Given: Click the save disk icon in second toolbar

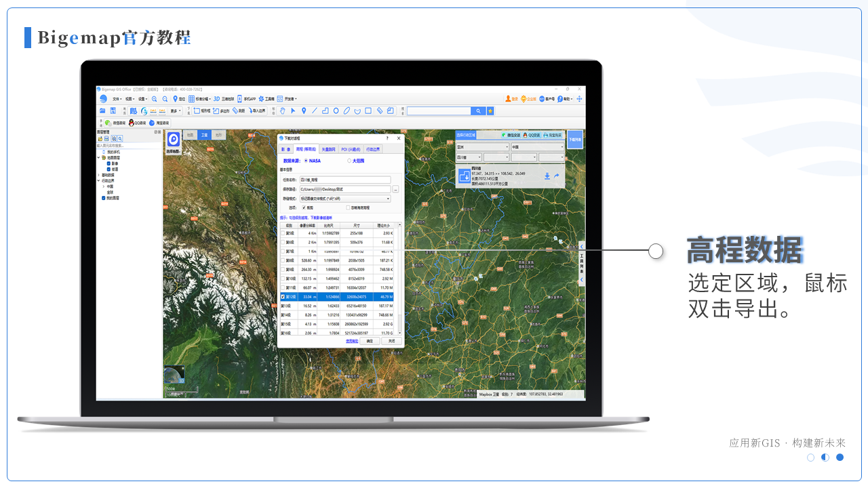Looking at the screenshot, I should tap(113, 110).
